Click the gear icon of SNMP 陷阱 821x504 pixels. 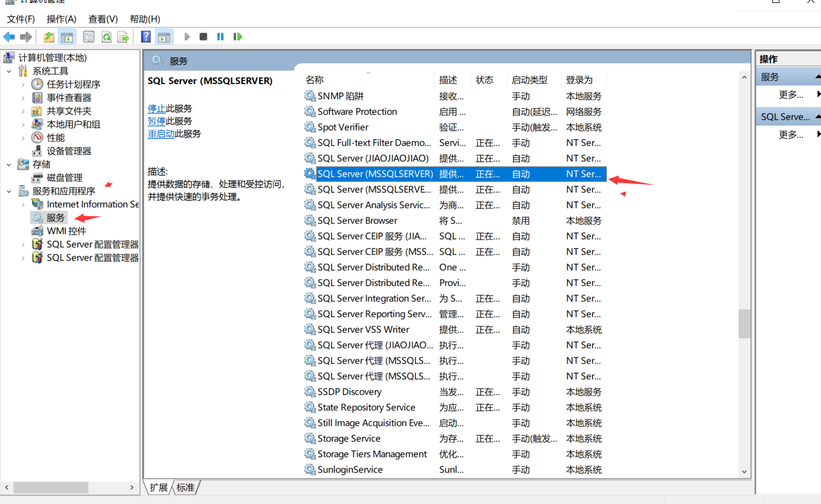pyautogui.click(x=310, y=96)
